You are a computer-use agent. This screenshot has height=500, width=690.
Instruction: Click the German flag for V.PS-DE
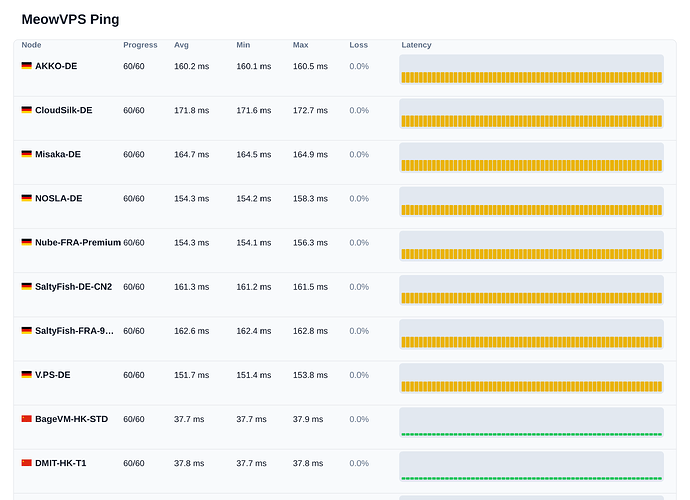tap(26, 375)
